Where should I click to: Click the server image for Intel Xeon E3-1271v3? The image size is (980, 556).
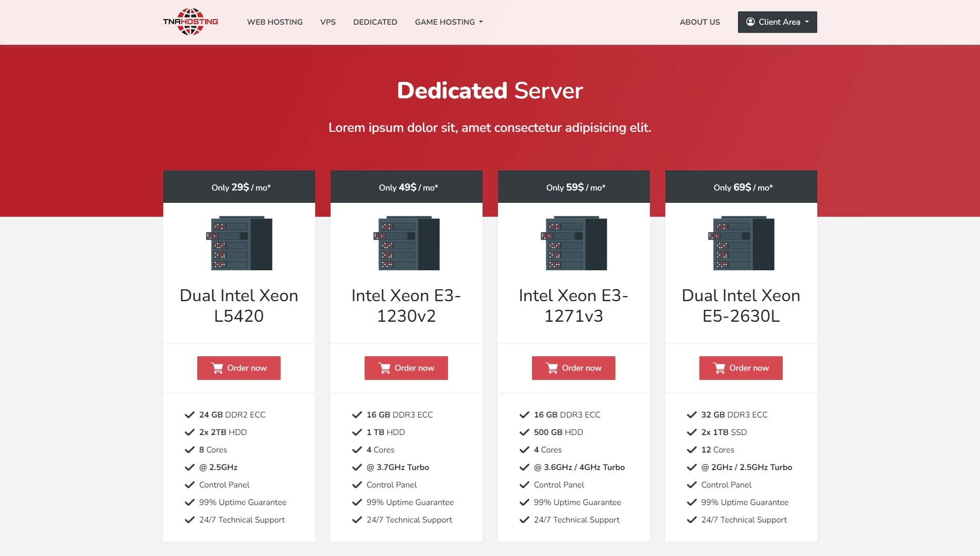574,243
